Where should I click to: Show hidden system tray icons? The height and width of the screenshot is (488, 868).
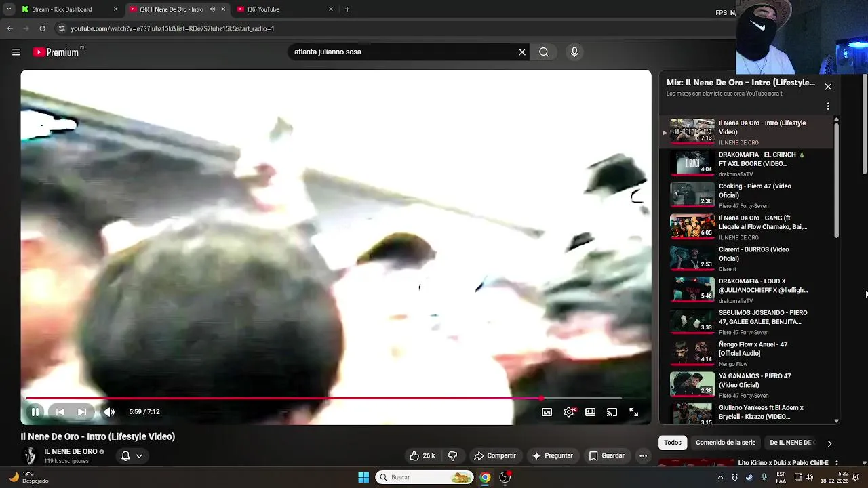click(x=720, y=477)
